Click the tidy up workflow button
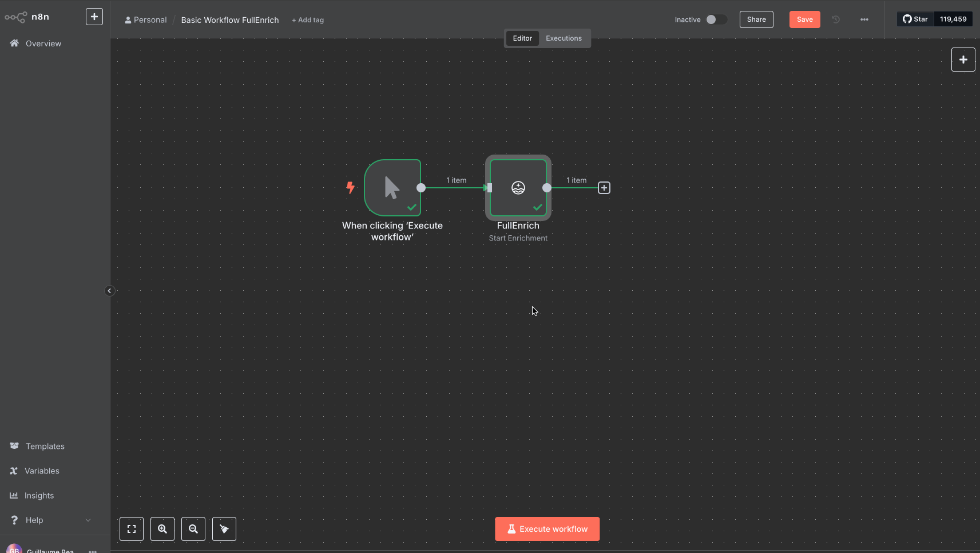This screenshot has width=980, height=553. (x=224, y=529)
